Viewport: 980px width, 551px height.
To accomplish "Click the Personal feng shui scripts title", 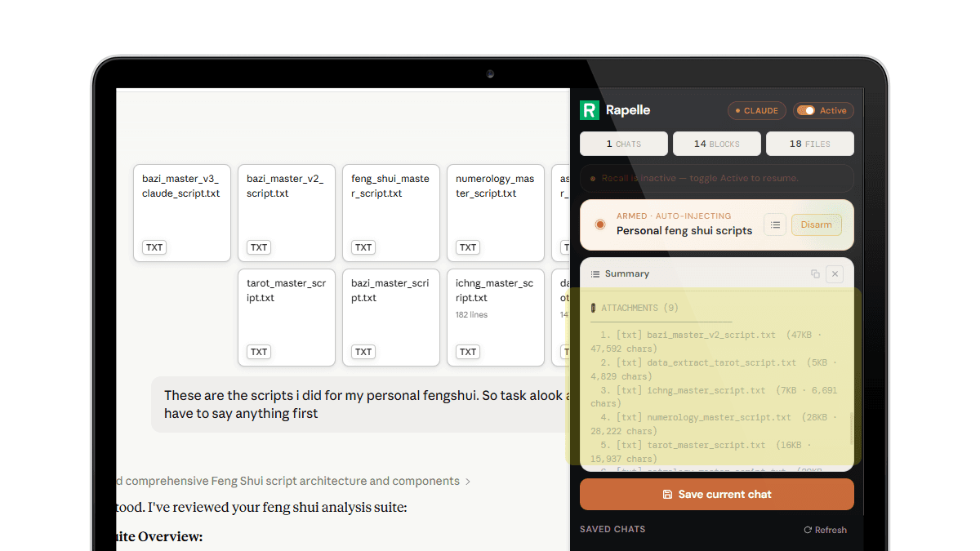I will pyautogui.click(x=684, y=231).
